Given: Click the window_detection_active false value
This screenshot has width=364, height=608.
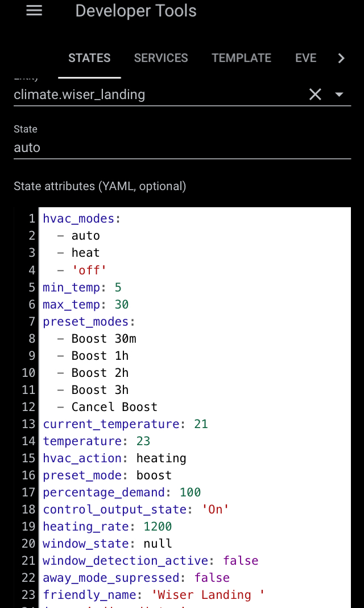Looking at the screenshot, I should coord(241,560).
